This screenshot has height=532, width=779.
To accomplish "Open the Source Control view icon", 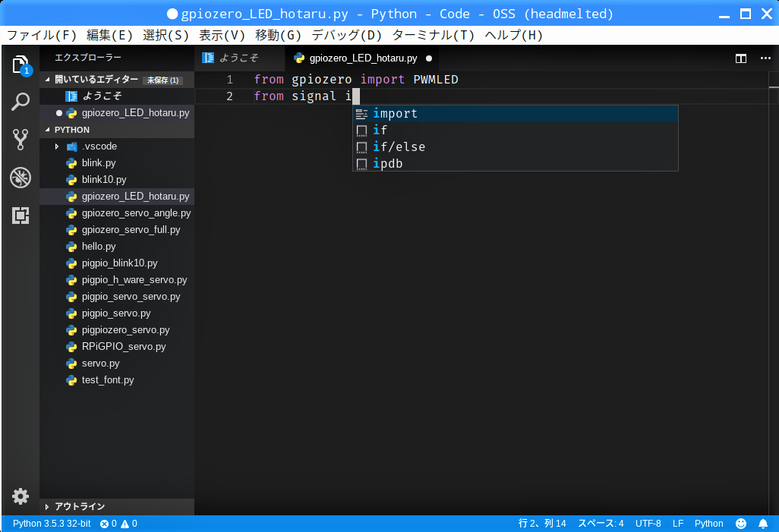I will [20, 140].
